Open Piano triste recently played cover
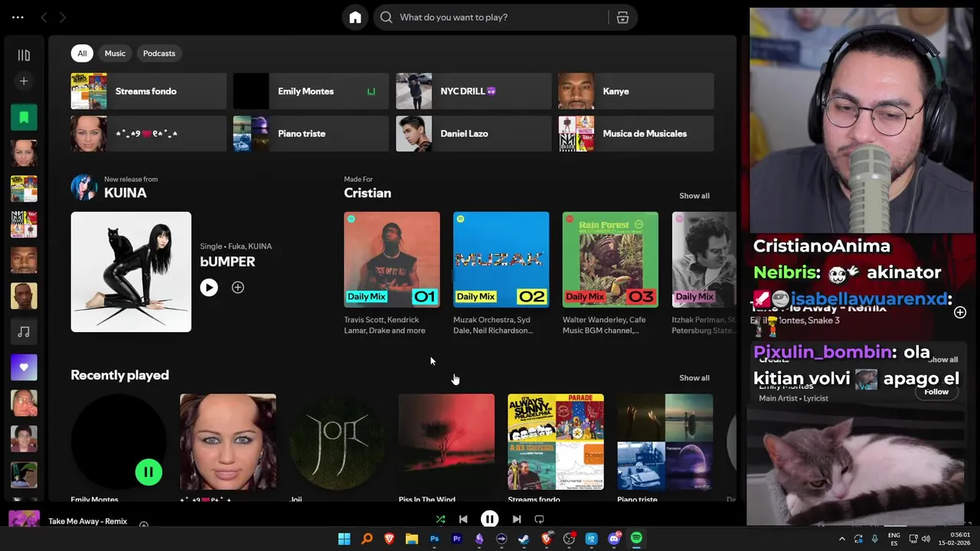 pyautogui.click(x=665, y=442)
